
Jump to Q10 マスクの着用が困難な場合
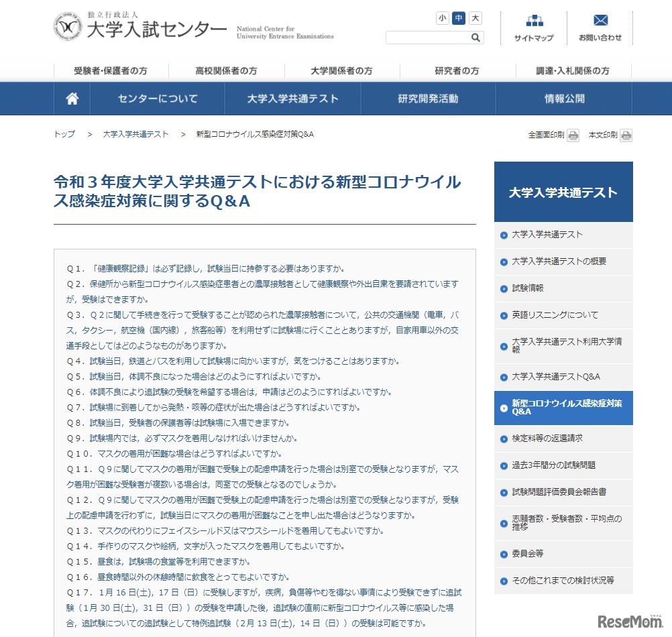pos(174,454)
